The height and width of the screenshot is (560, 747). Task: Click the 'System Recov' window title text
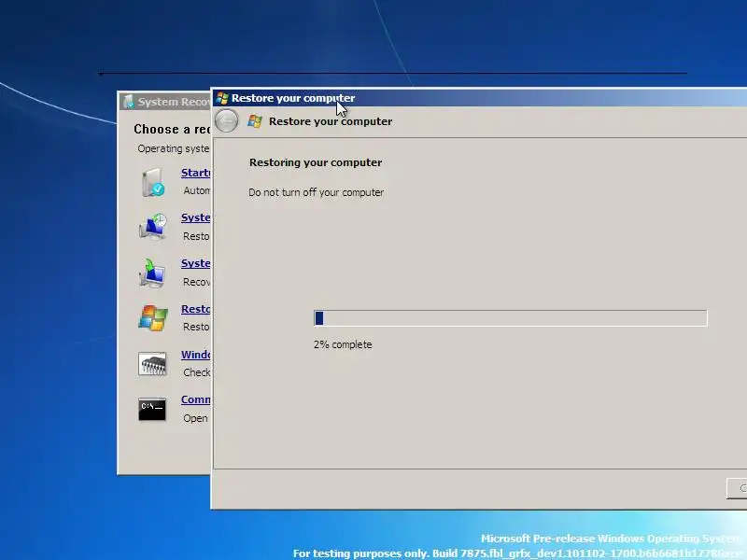coord(174,102)
